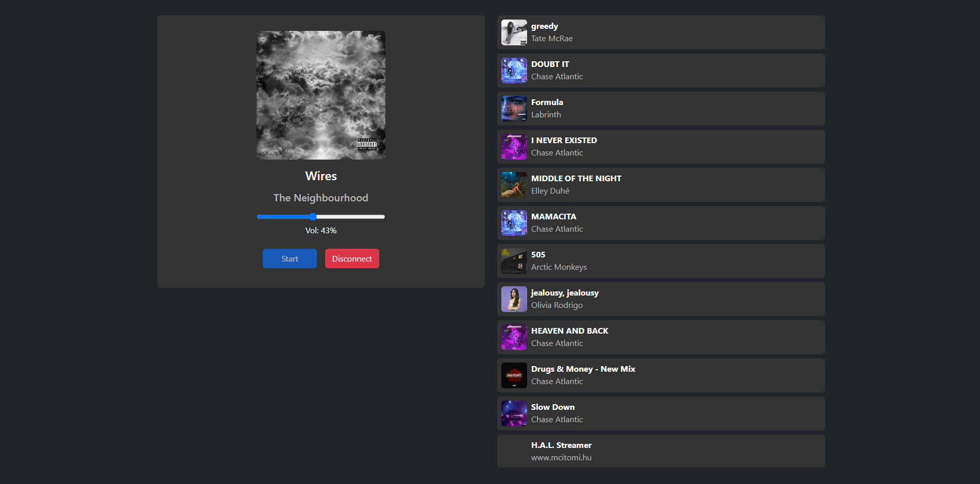Select the MAMACITA track by Chase Atlantic
The image size is (980, 484).
tap(661, 223)
